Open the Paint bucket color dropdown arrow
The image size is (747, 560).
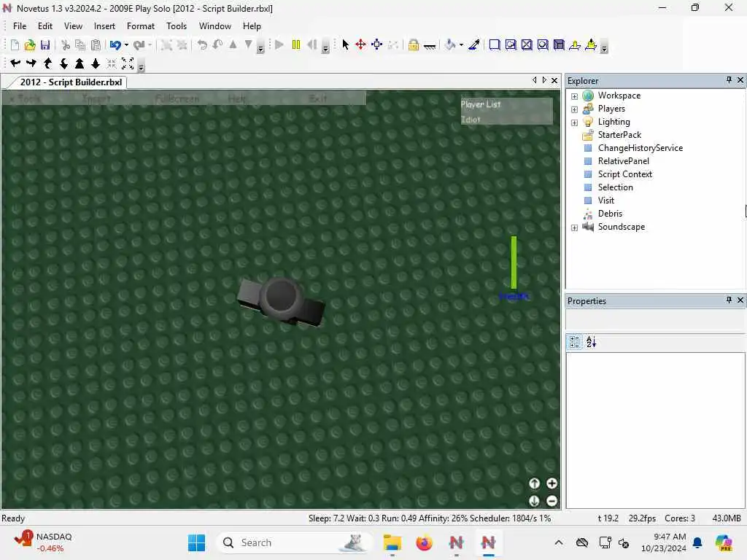click(462, 45)
